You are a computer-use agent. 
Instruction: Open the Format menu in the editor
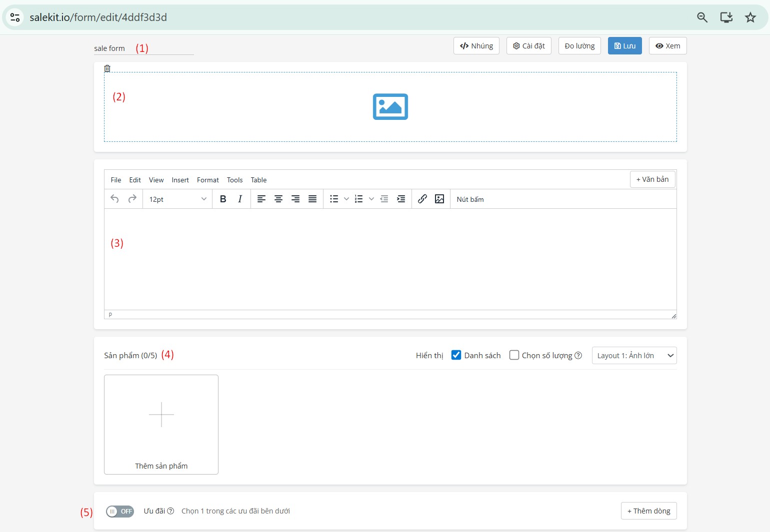click(x=207, y=180)
